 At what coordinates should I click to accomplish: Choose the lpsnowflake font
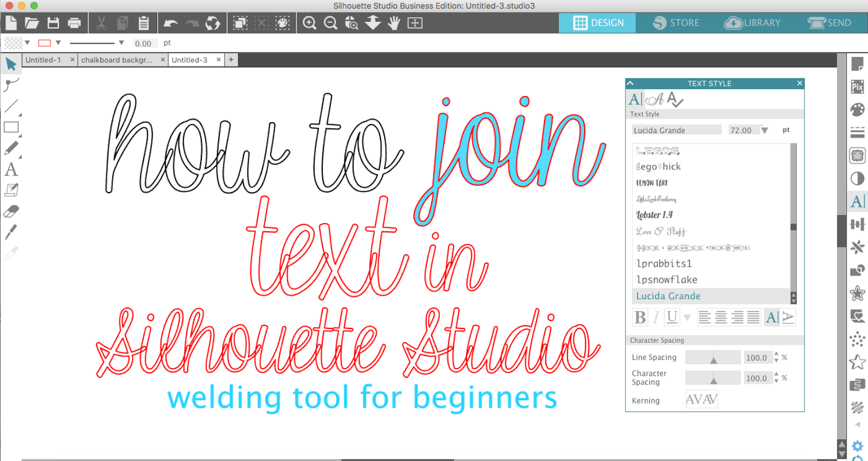tap(667, 280)
